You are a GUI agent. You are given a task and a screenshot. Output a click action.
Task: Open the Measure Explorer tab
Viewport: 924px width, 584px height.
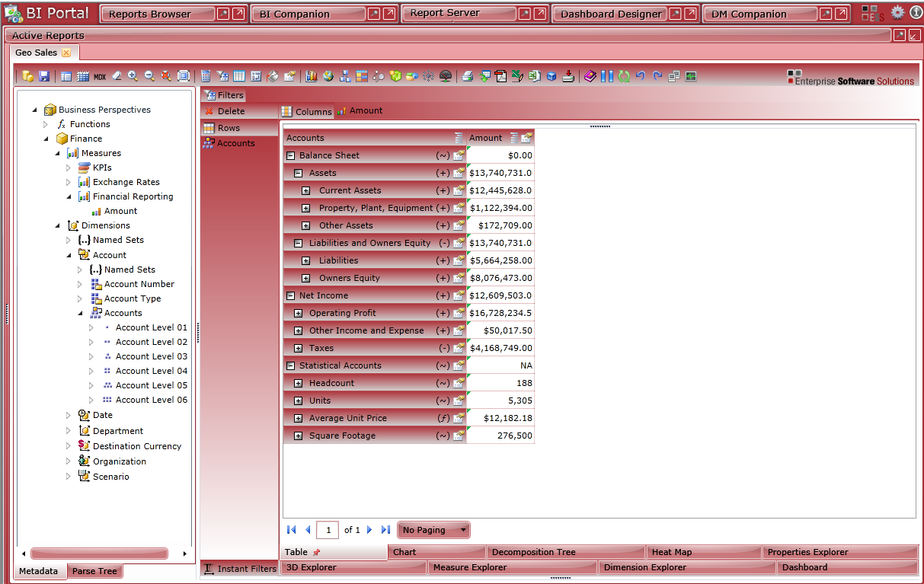tap(511, 567)
